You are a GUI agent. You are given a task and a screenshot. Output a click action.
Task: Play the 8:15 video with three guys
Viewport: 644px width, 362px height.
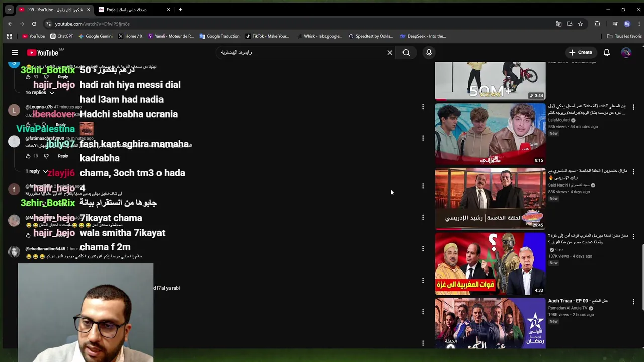pos(490,134)
